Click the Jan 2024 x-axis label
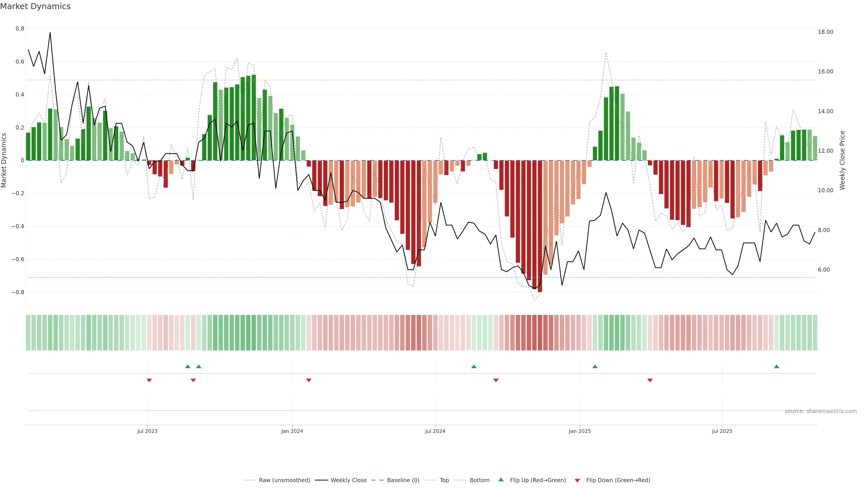Image resolution: width=868 pixels, height=488 pixels. click(292, 431)
